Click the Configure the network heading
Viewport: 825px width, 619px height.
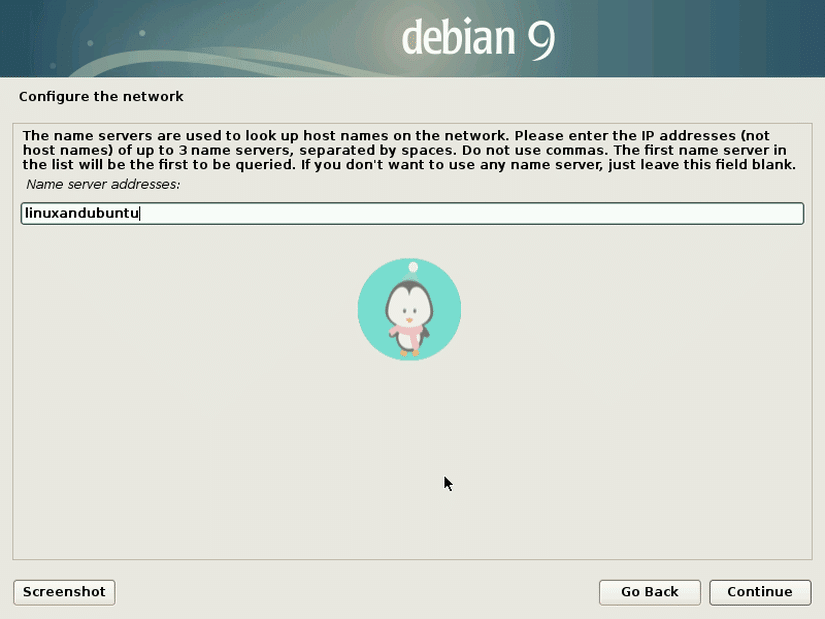(101, 96)
